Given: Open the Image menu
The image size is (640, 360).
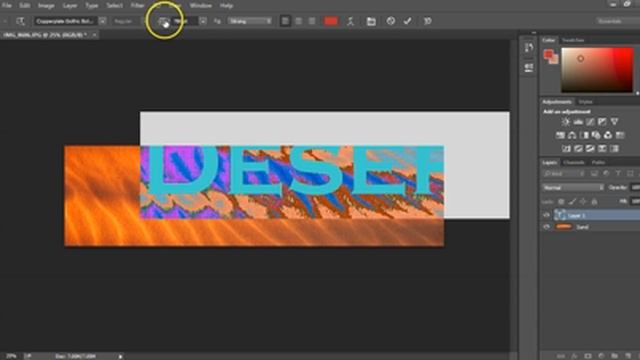Looking at the screenshot, I should coord(46,6).
